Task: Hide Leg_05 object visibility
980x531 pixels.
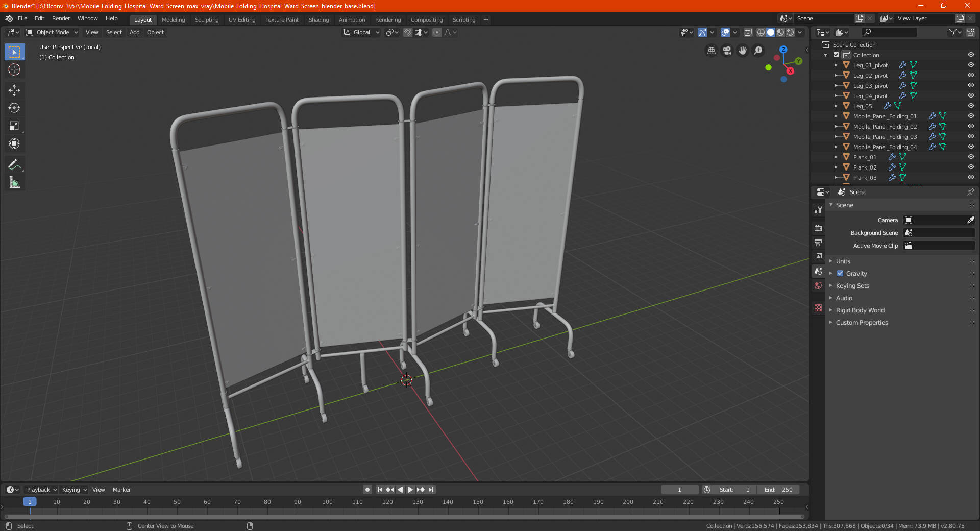Action: [x=971, y=106]
